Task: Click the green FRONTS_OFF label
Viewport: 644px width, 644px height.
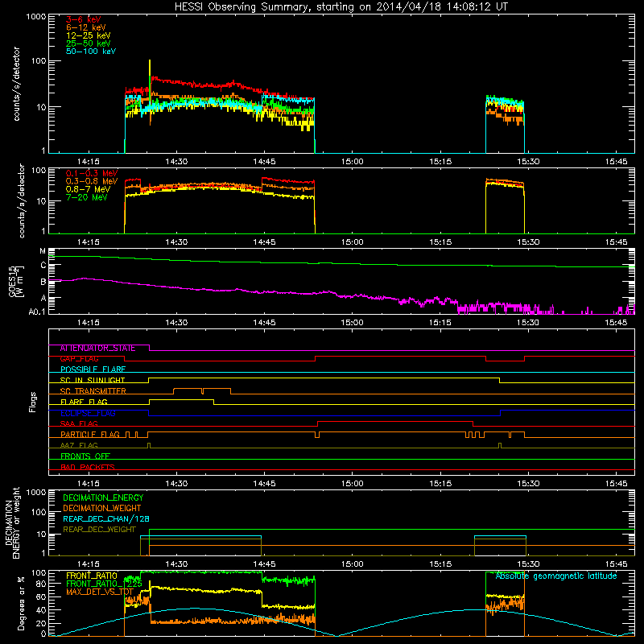Action: (x=85, y=456)
